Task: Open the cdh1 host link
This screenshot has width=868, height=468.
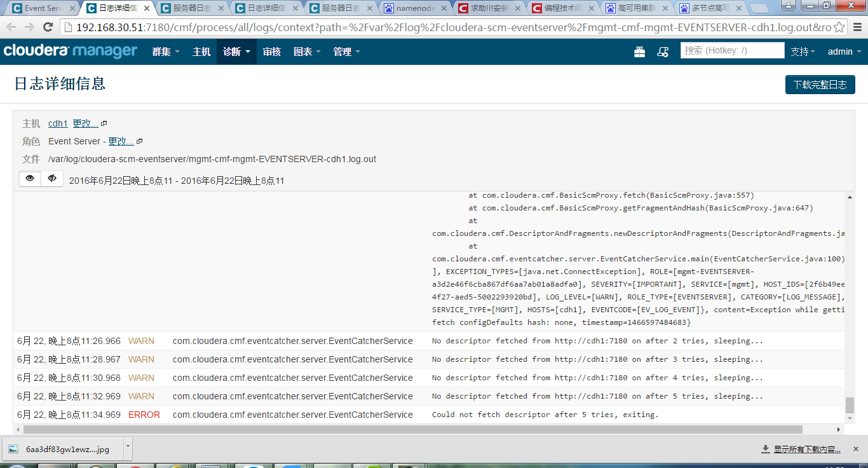Action: (58, 123)
